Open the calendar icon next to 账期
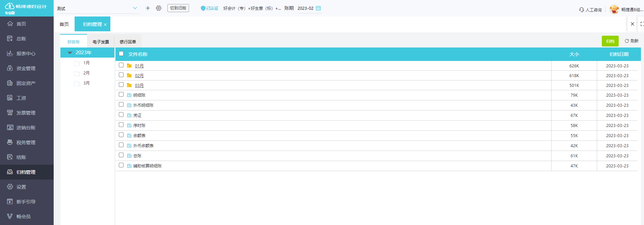The width and height of the screenshot is (644, 225). 318,8
